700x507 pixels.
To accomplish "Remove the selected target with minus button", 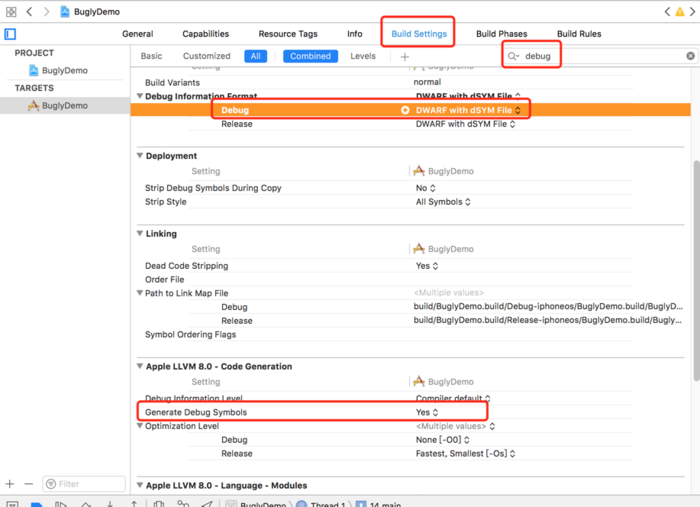I will (x=29, y=484).
